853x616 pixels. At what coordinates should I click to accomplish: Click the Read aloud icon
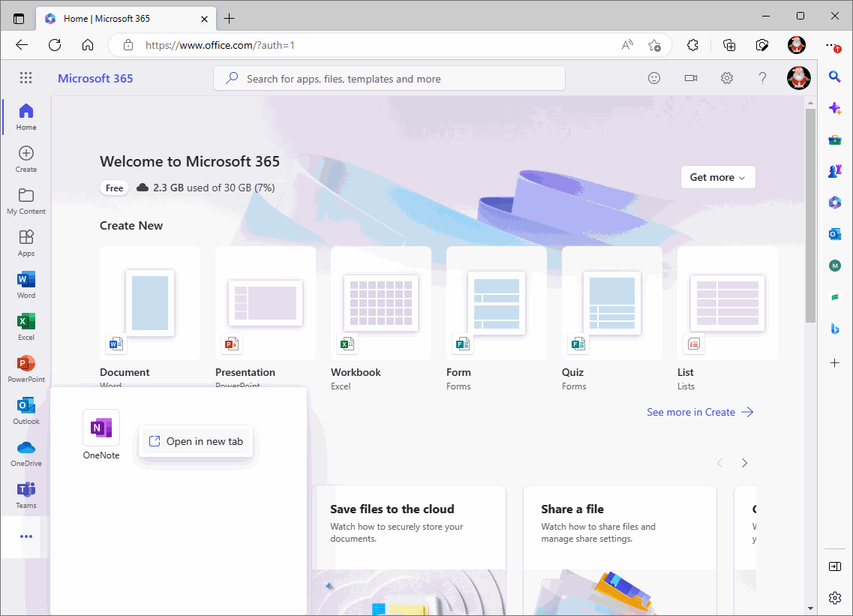coord(627,45)
